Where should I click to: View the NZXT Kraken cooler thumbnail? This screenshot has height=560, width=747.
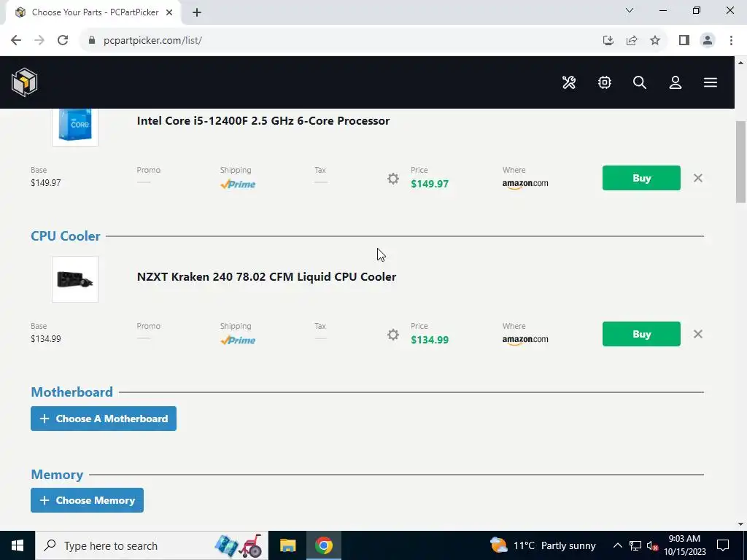pyautogui.click(x=75, y=279)
